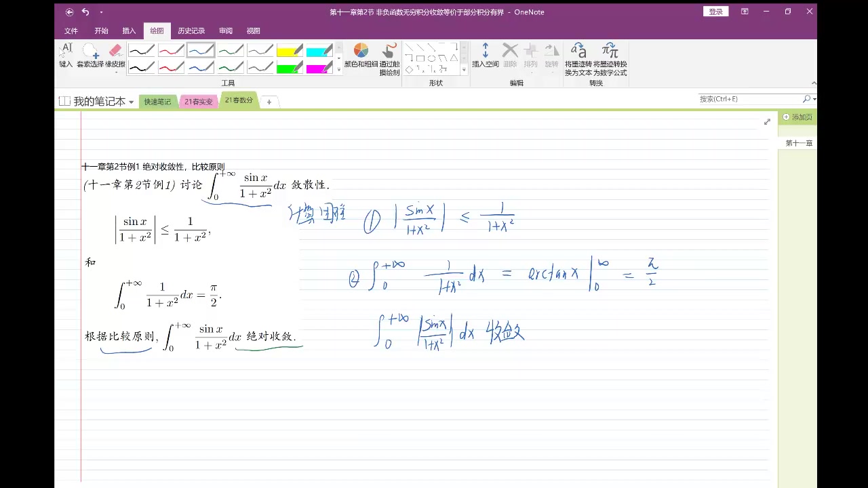Select the magenta highlighter
The height and width of the screenshot is (488, 868).
(x=319, y=66)
